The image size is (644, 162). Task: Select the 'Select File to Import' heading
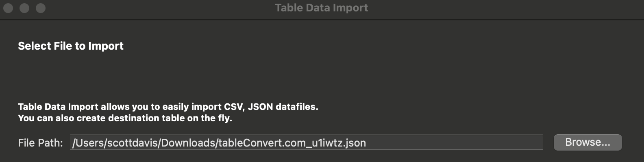[x=71, y=46]
